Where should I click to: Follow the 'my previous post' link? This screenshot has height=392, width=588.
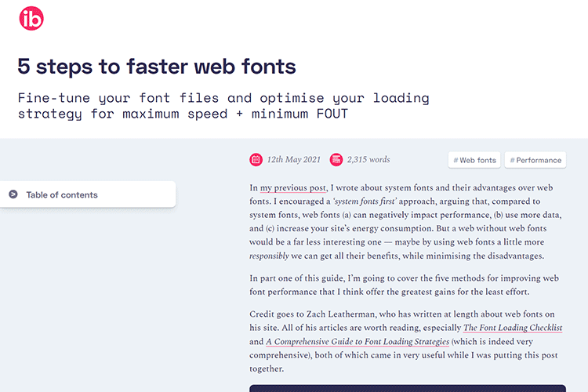(x=293, y=188)
